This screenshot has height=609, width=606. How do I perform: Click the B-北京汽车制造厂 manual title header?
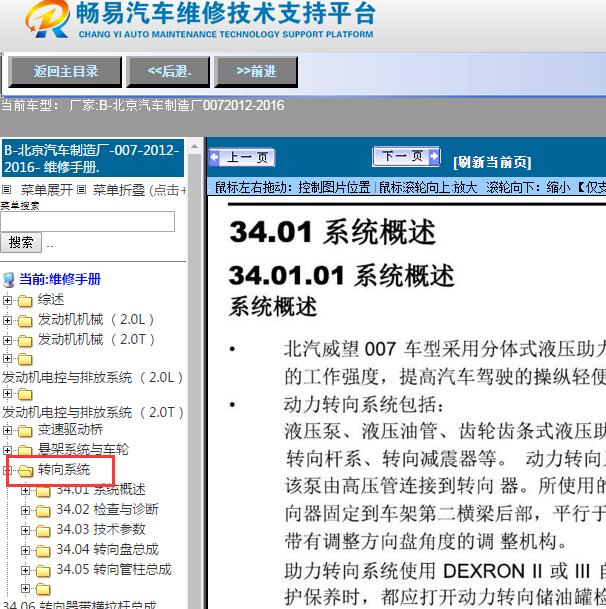tap(92, 158)
